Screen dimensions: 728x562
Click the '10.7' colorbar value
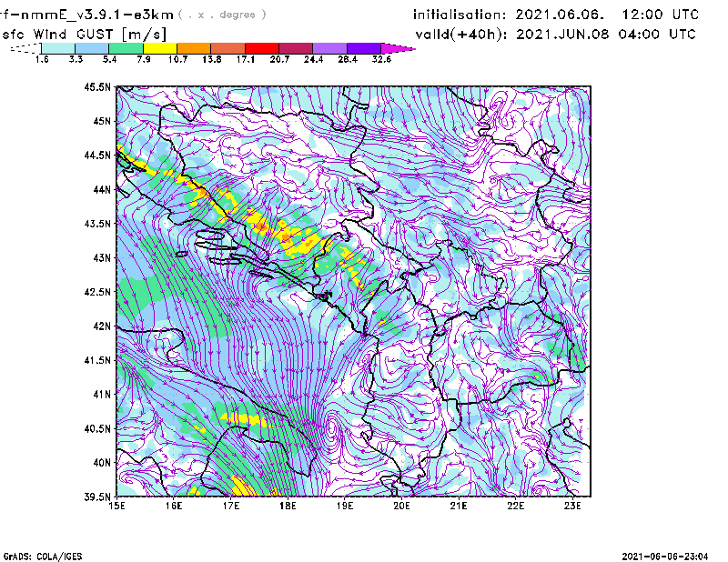pos(177,59)
